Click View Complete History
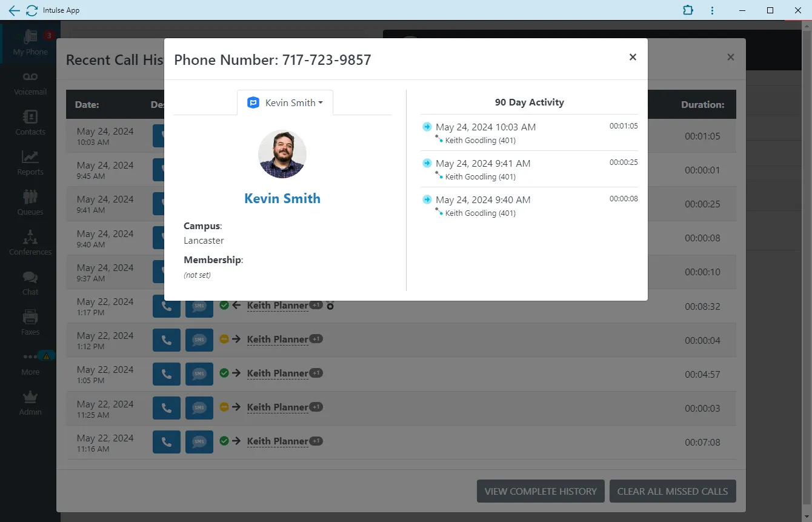The width and height of the screenshot is (812, 522). point(540,491)
